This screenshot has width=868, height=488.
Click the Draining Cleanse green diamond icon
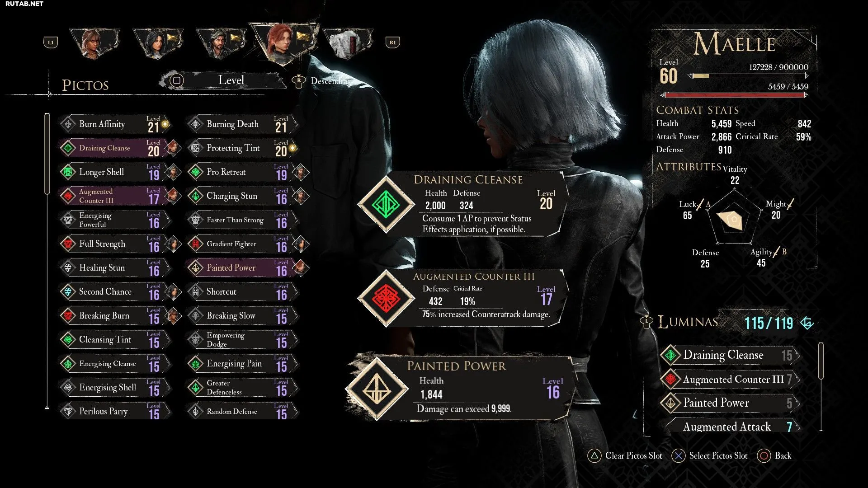[x=386, y=205]
